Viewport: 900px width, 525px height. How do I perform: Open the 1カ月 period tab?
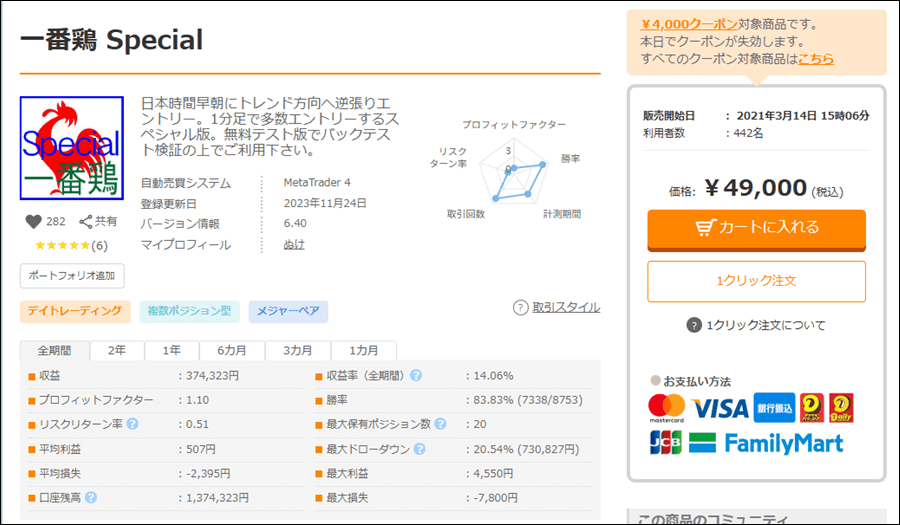(x=363, y=351)
